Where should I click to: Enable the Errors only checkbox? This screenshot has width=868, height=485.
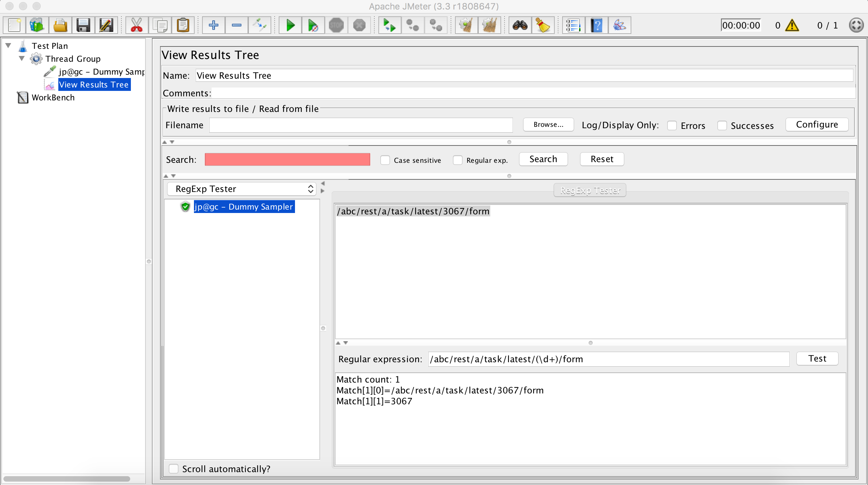[x=672, y=125]
